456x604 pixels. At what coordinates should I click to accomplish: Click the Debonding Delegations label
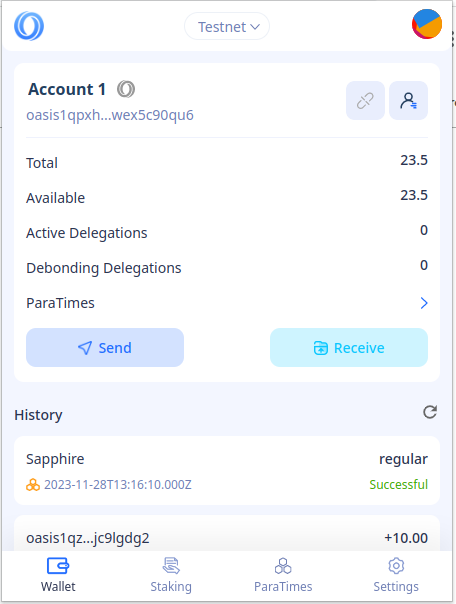tap(104, 268)
